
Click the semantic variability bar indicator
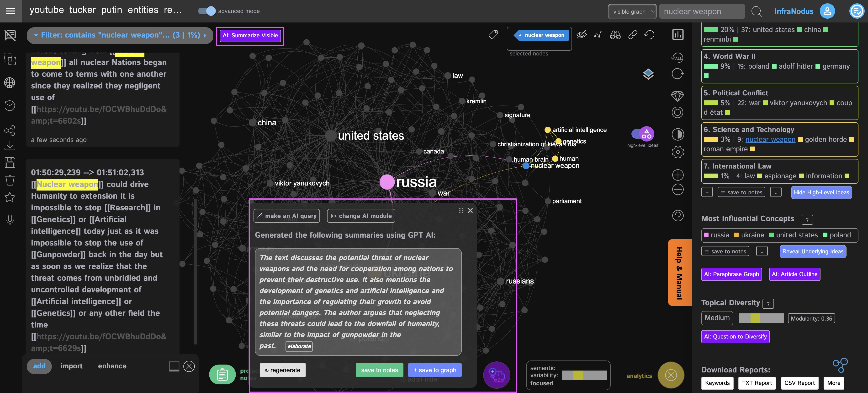(584, 375)
